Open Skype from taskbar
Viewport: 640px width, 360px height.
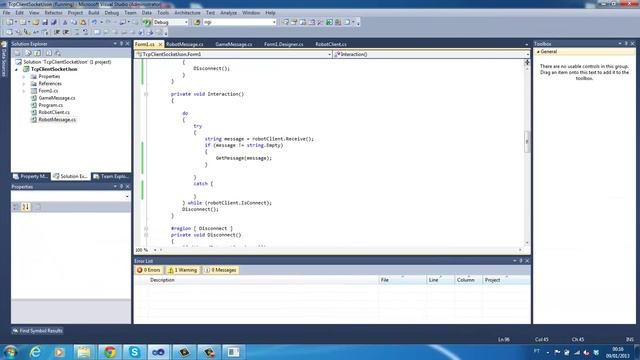[134, 352]
